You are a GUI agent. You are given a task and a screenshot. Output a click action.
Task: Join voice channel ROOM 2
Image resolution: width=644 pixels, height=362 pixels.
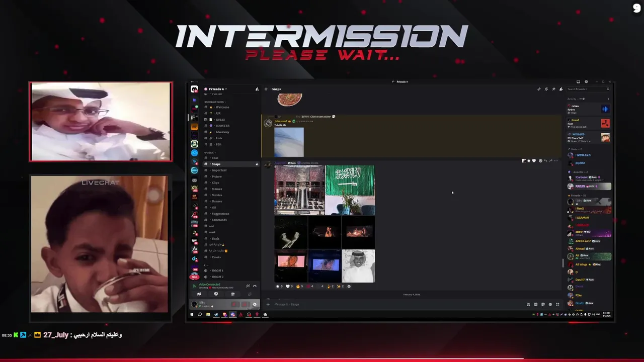click(x=217, y=277)
